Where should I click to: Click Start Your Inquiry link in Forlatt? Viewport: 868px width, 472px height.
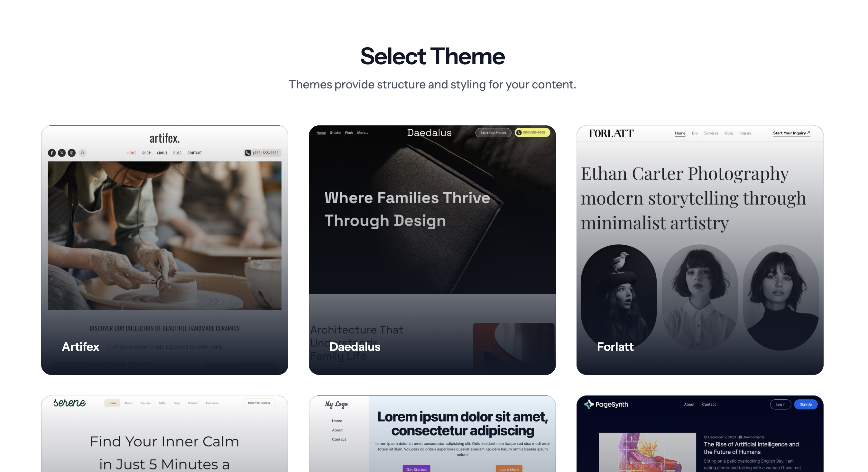[x=791, y=133]
